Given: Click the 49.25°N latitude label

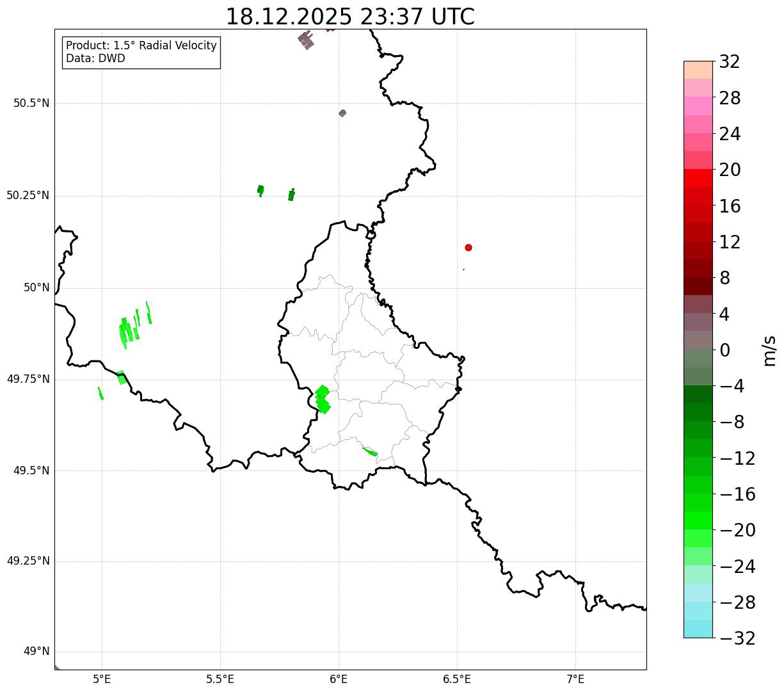Looking at the screenshot, I should pos(28,561).
